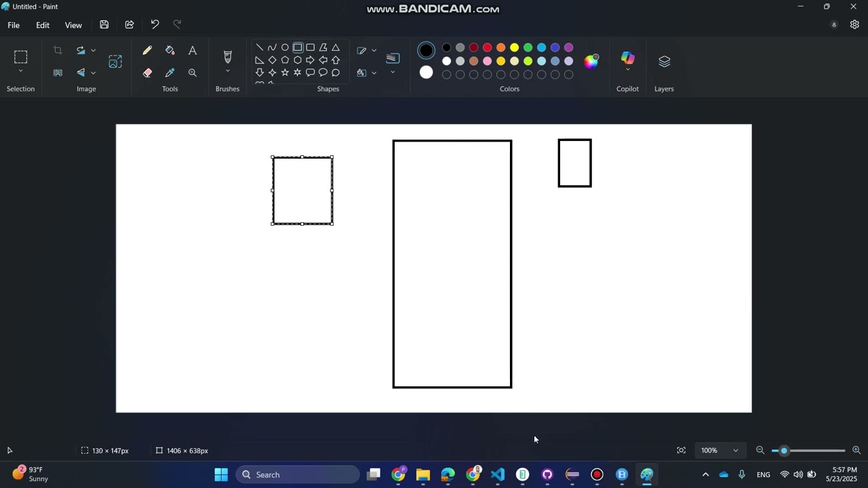
Task: Choose the Four-point star shape
Action: click(272, 73)
